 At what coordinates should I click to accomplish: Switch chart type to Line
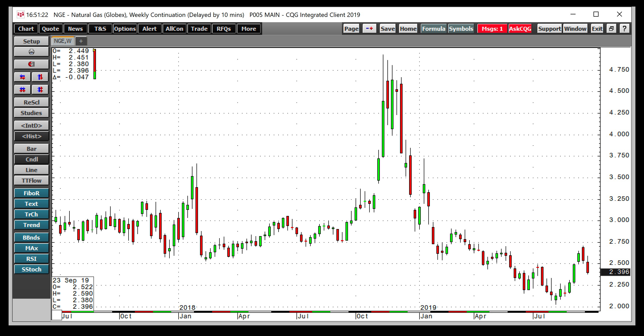tap(31, 170)
